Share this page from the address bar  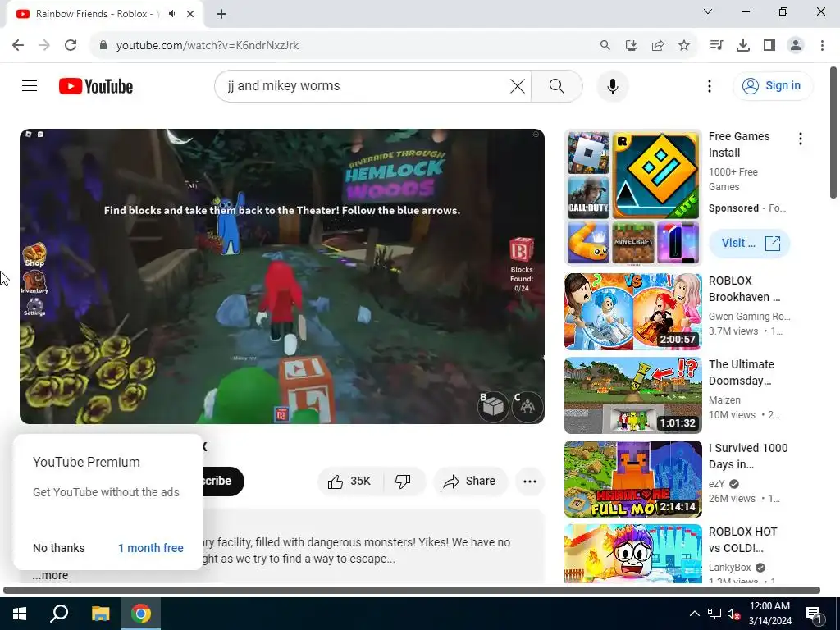[657, 45]
